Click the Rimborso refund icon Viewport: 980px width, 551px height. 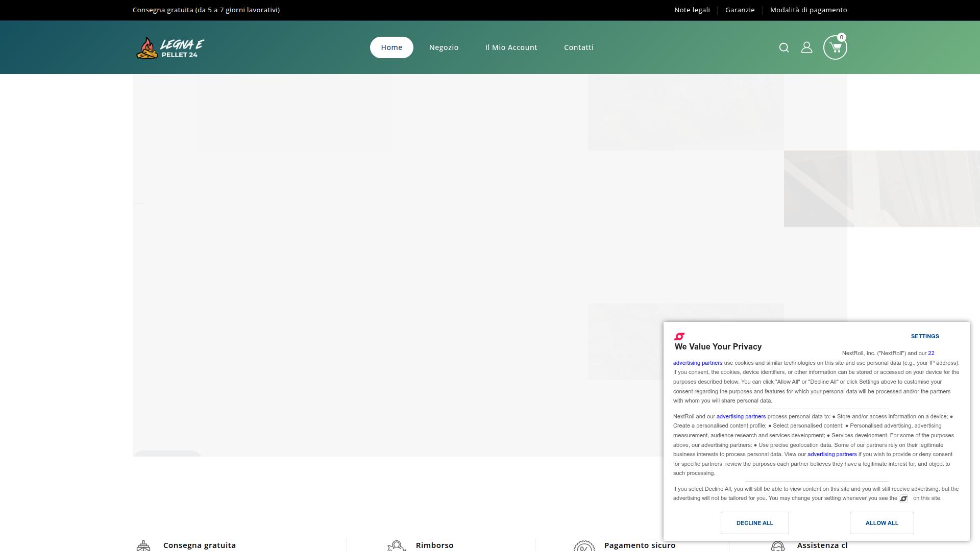[397, 546]
